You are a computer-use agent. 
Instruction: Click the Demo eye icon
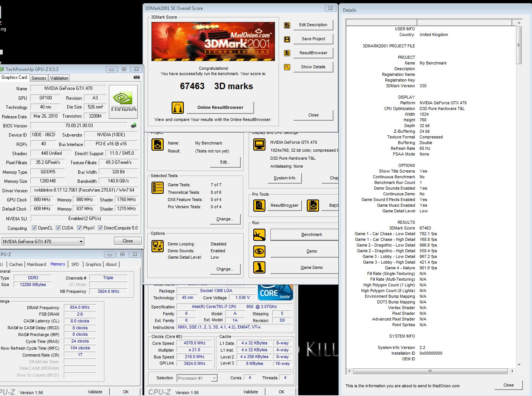(259, 251)
